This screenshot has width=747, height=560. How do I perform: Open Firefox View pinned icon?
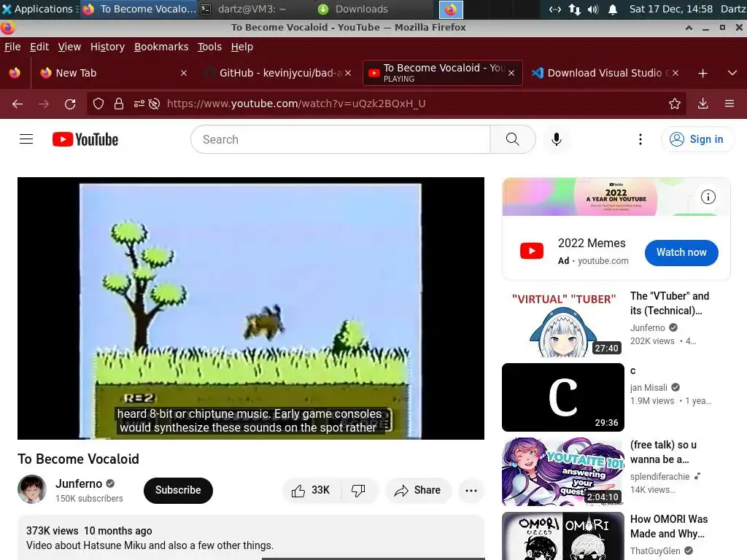point(15,73)
